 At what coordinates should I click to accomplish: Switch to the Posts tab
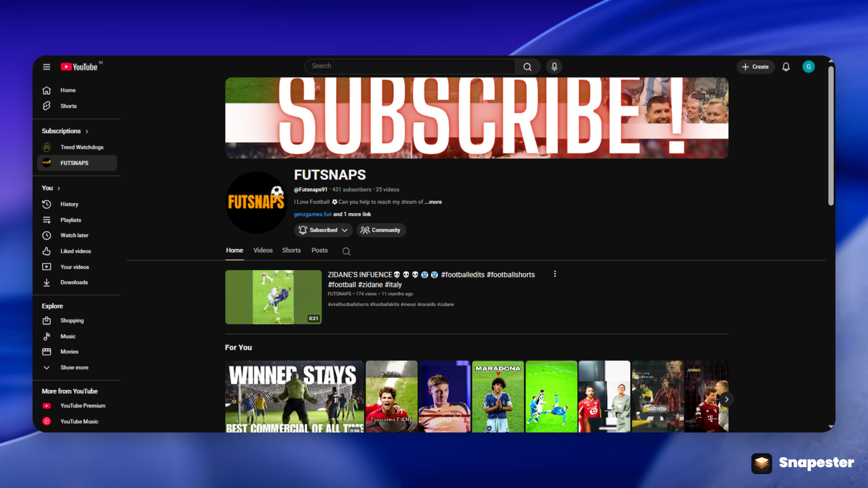[319, 251]
